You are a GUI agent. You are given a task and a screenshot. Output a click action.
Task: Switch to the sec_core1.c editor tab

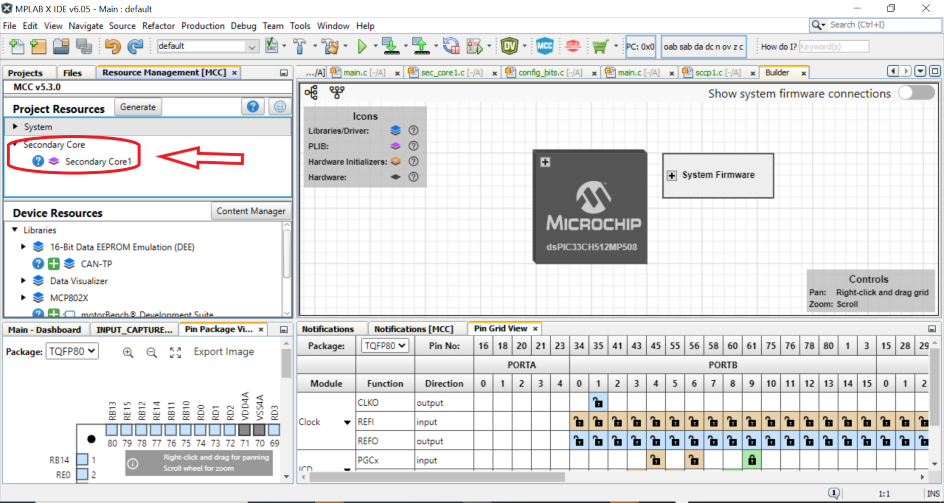click(452, 72)
